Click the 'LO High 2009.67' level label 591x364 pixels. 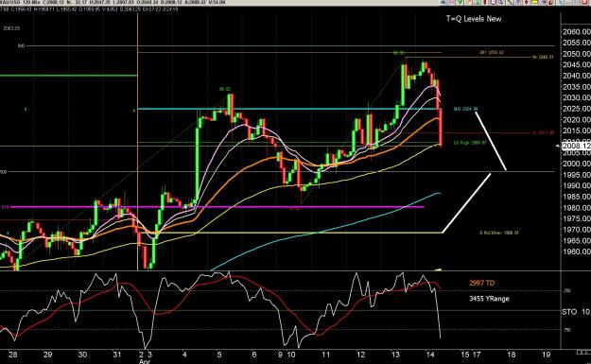470,143
